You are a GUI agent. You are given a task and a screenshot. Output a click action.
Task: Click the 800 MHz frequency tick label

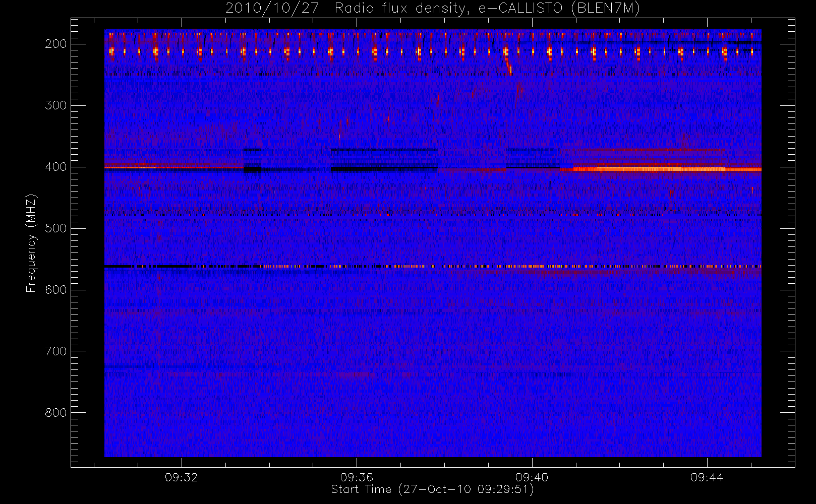click(x=56, y=413)
